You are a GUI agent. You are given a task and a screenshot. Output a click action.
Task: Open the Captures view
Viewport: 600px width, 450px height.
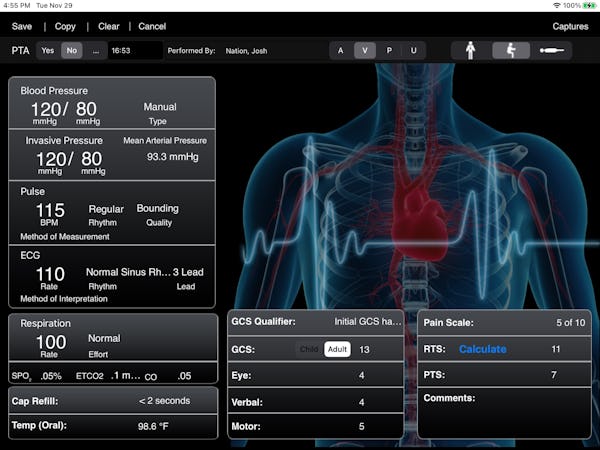[570, 26]
